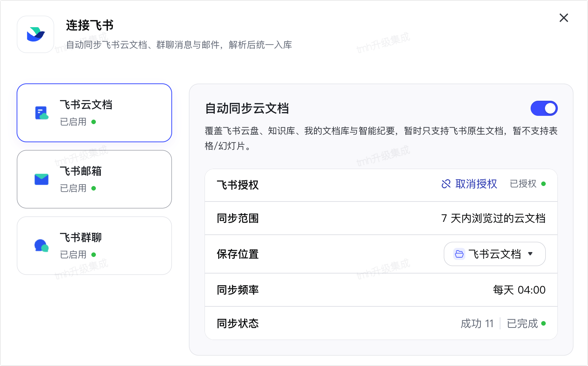The width and height of the screenshot is (588, 366).
Task: Click the 飞书邮箱 envelope icon
Action: (x=42, y=179)
